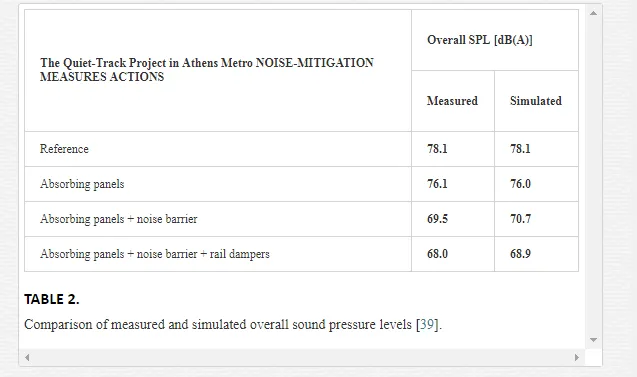Click the horizontal scrollbar right arrow
The height and width of the screenshot is (377, 637).
tap(576, 358)
